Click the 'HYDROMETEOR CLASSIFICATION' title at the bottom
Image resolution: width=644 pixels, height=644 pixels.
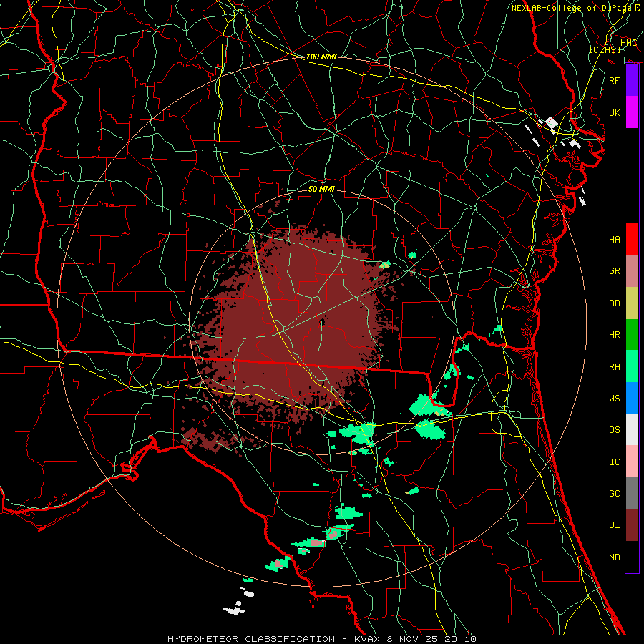point(251,639)
